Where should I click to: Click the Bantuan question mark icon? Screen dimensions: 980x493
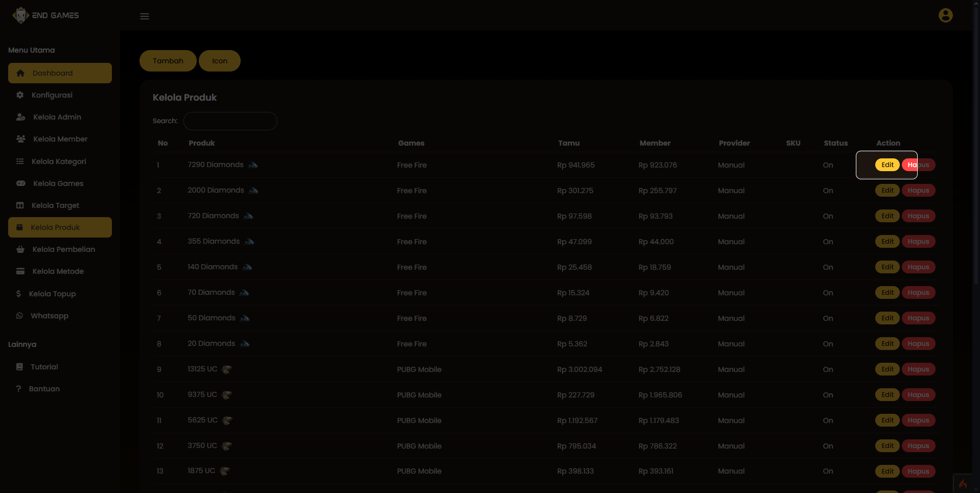18,389
